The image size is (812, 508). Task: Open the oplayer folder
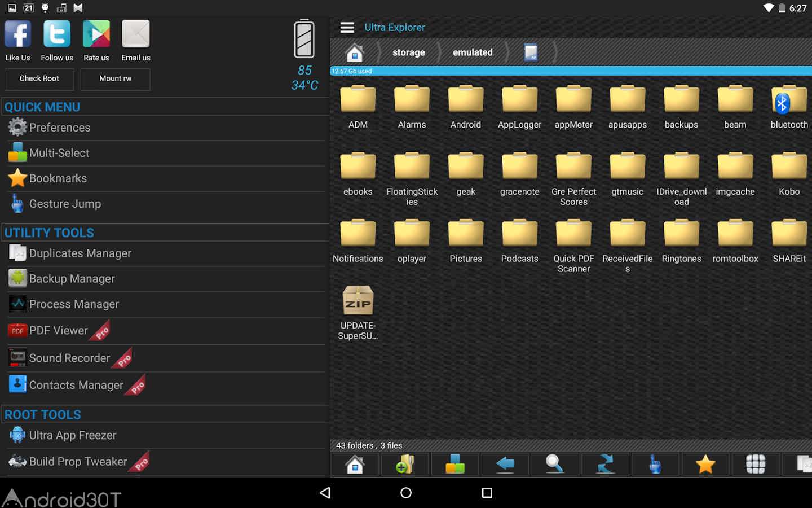[x=412, y=242]
